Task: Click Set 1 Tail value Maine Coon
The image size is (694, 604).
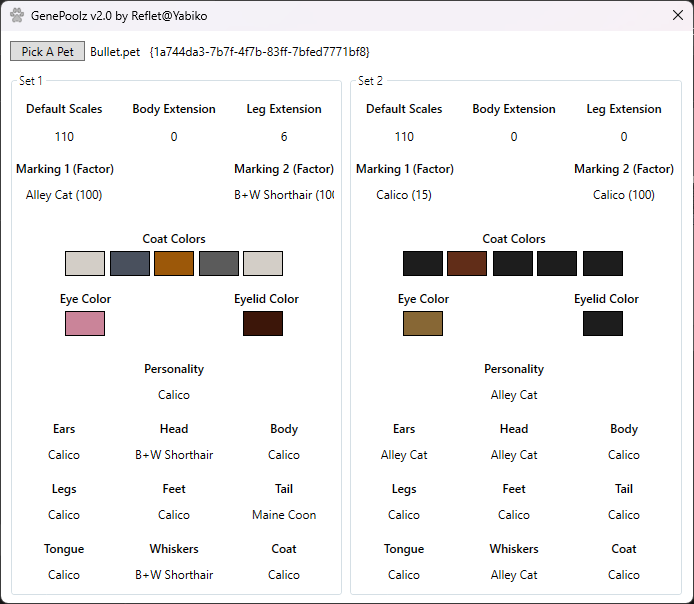Action: [x=284, y=515]
